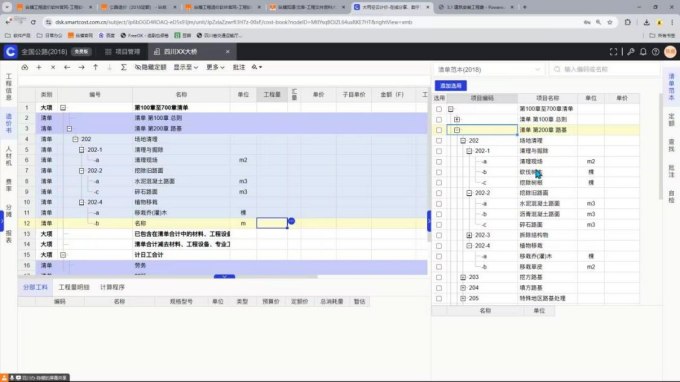Viewport: 680px width, 382px height.
Task: Open the 报表 left sidebar section
Action: pos(8,236)
